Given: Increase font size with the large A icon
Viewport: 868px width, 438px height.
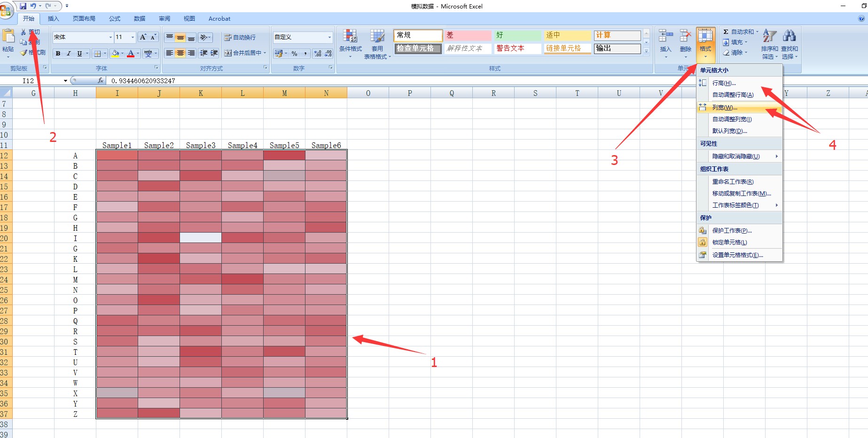Looking at the screenshot, I should click(x=143, y=37).
